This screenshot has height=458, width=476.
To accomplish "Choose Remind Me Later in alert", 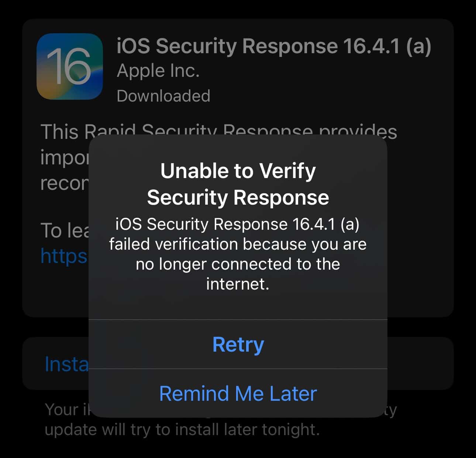I will (x=238, y=393).
